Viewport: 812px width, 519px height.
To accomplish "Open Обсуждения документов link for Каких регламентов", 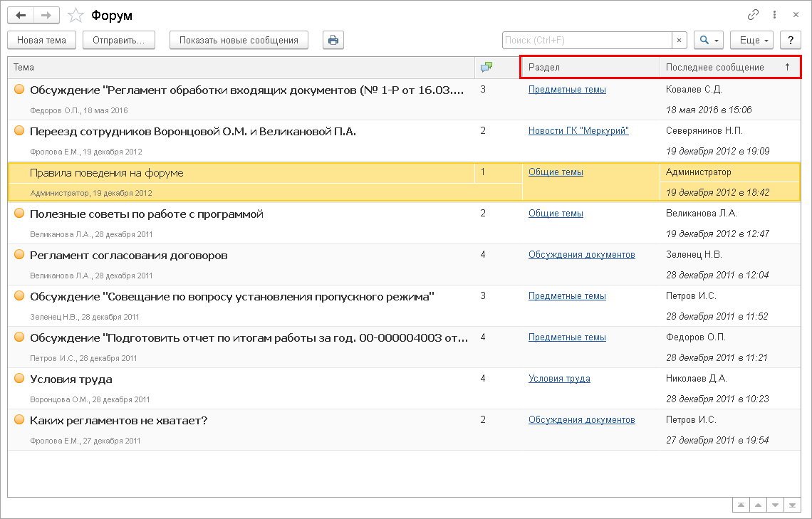I will (x=581, y=419).
